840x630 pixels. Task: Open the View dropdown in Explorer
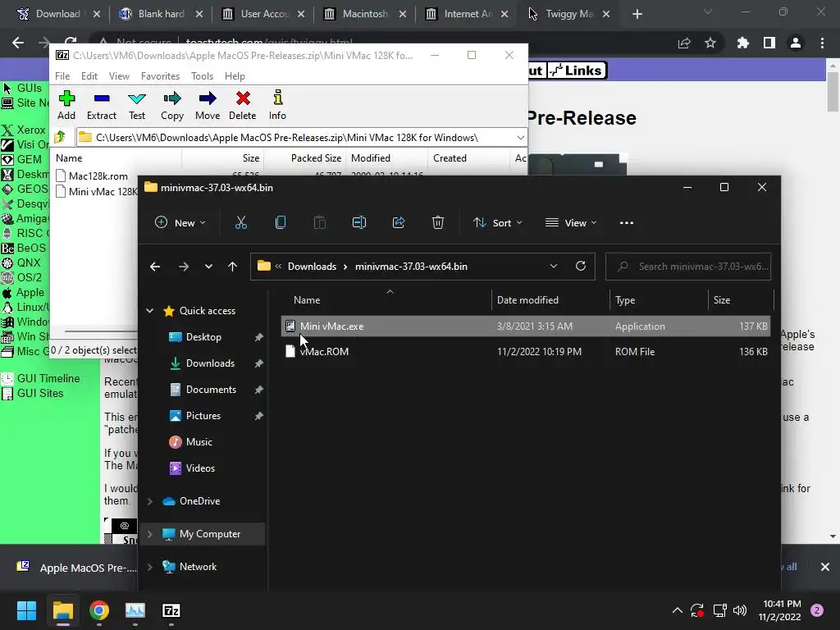coord(571,223)
